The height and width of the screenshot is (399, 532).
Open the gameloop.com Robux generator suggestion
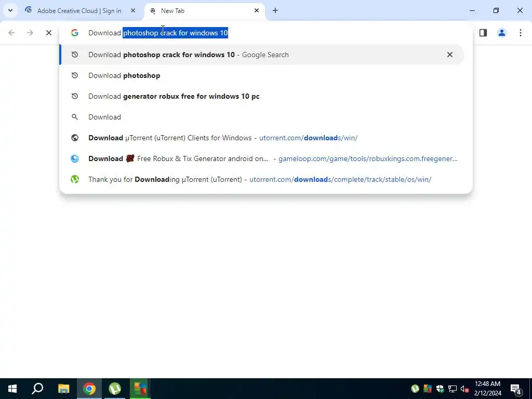click(262, 158)
